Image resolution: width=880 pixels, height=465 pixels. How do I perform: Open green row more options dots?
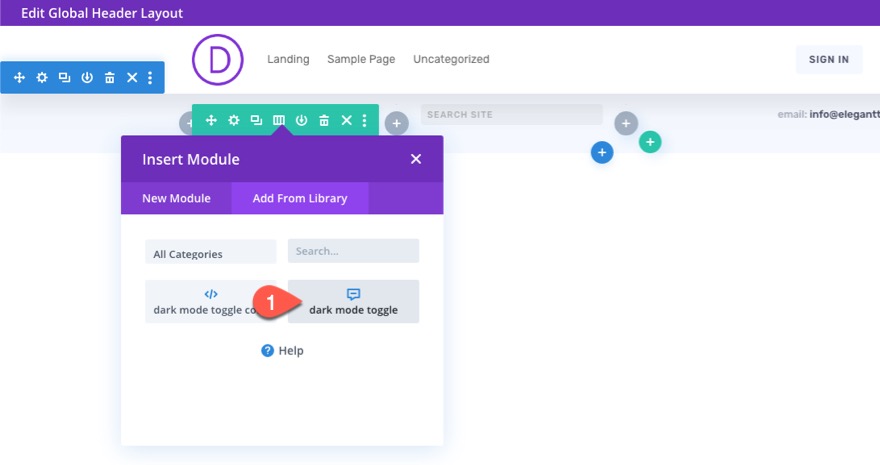(x=364, y=120)
